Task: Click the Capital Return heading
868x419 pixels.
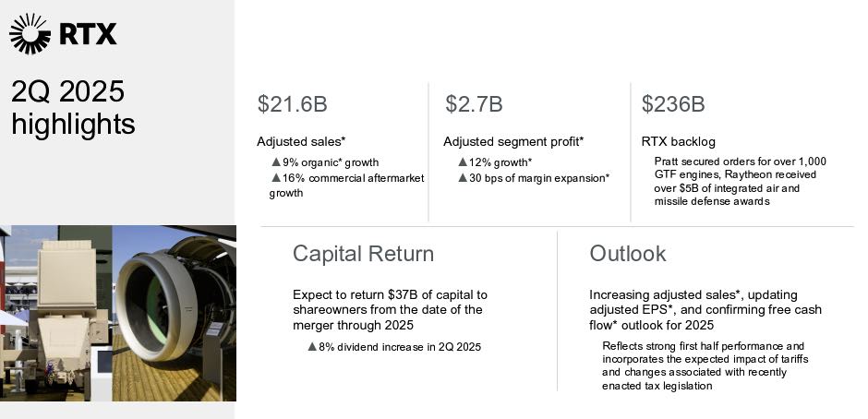Action: [x=363, y=254]
